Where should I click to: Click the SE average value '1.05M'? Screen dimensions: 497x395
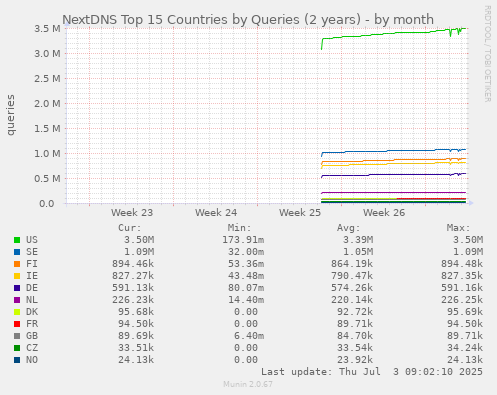click(x=358, y=252)
